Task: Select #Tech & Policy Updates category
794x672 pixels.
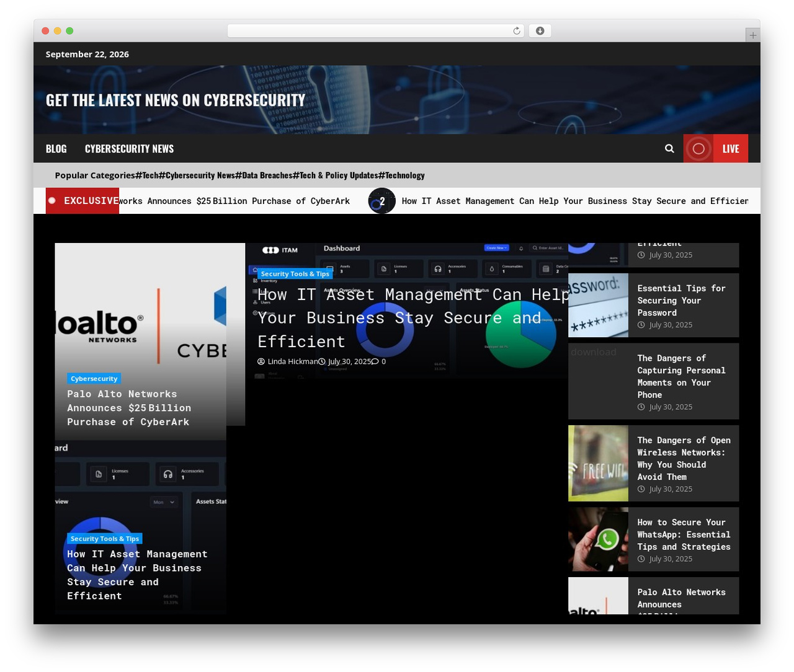Action: pos(336,175)
